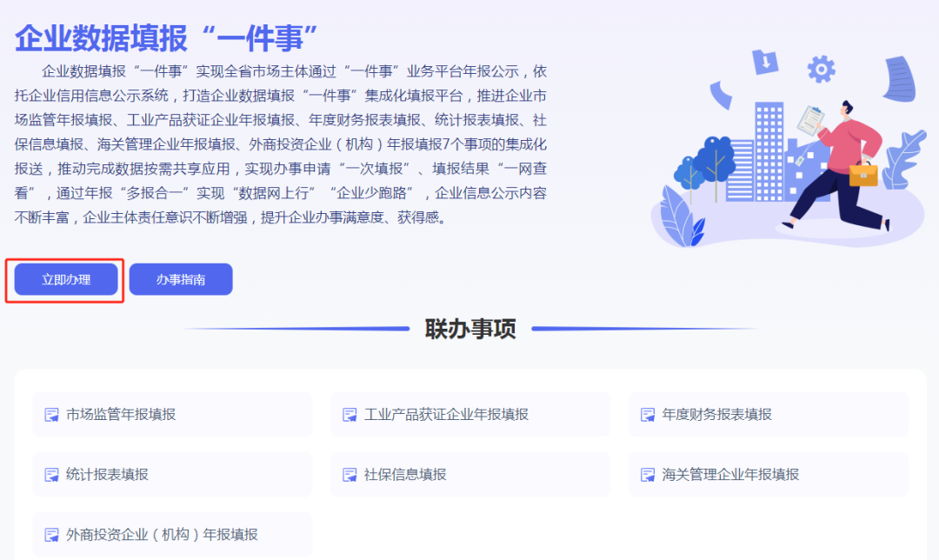Viewport: 939px width, 560px height.
Task: Select the 统计报表填报 entry
Action: tap(107, 475)
